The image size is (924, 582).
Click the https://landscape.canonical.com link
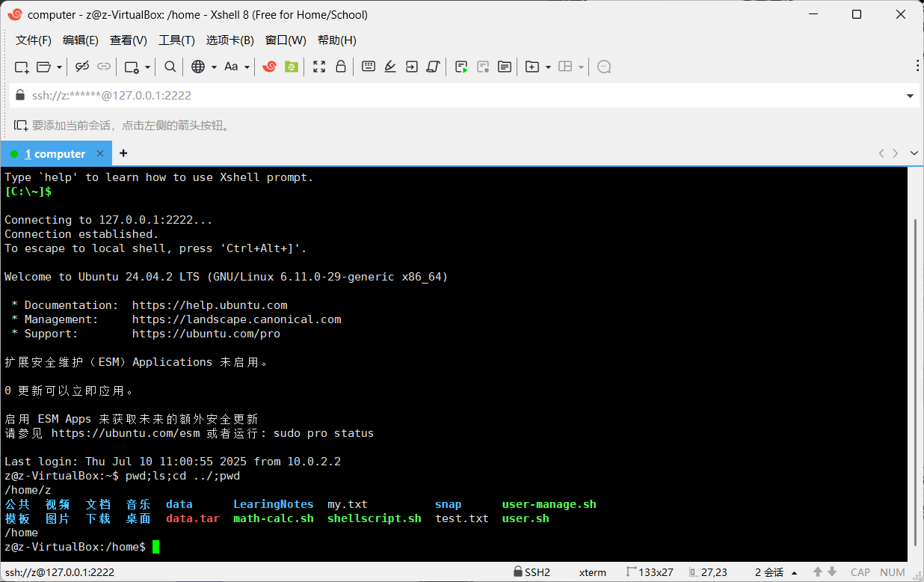(236, 319)
